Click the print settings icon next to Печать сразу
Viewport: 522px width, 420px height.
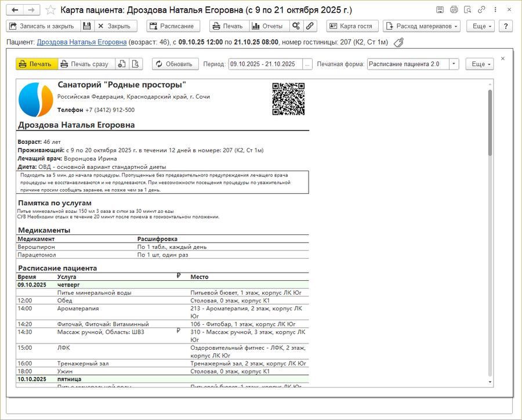tap(122, 64)
